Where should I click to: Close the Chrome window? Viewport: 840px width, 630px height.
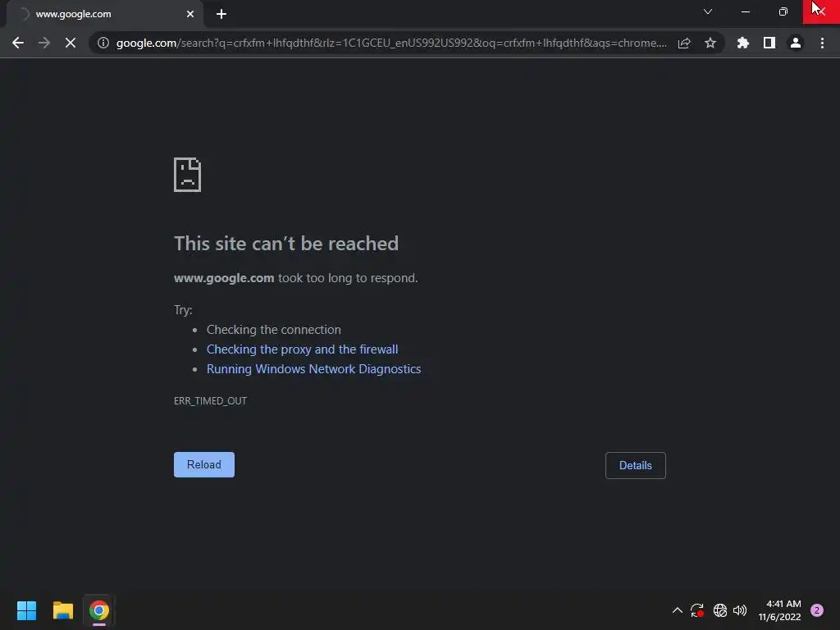tap(821, 11)
